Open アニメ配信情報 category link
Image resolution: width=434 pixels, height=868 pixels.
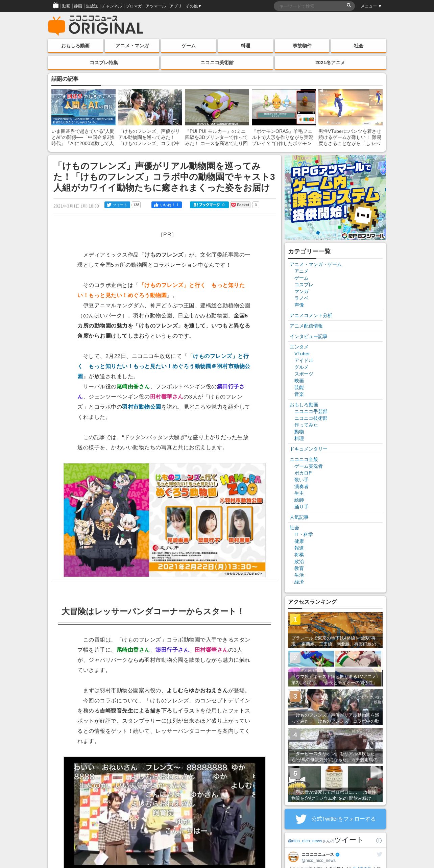[306, 326]
